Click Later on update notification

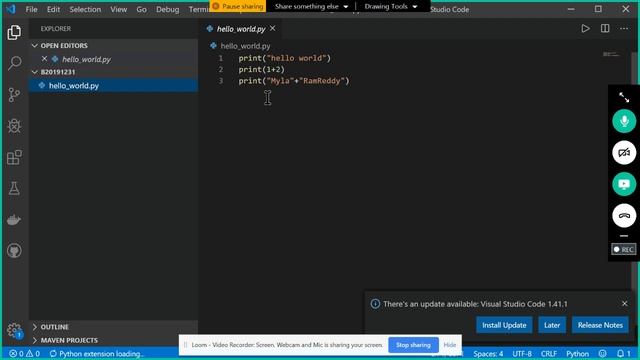tap(552, 325)
